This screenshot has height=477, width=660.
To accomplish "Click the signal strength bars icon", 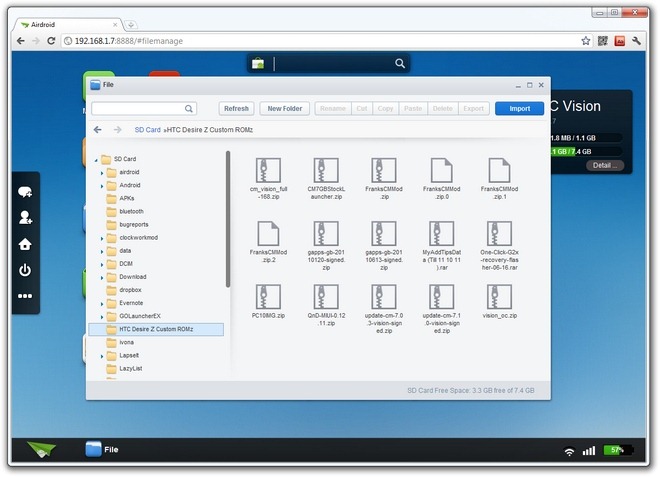I will tap(589, 451).
